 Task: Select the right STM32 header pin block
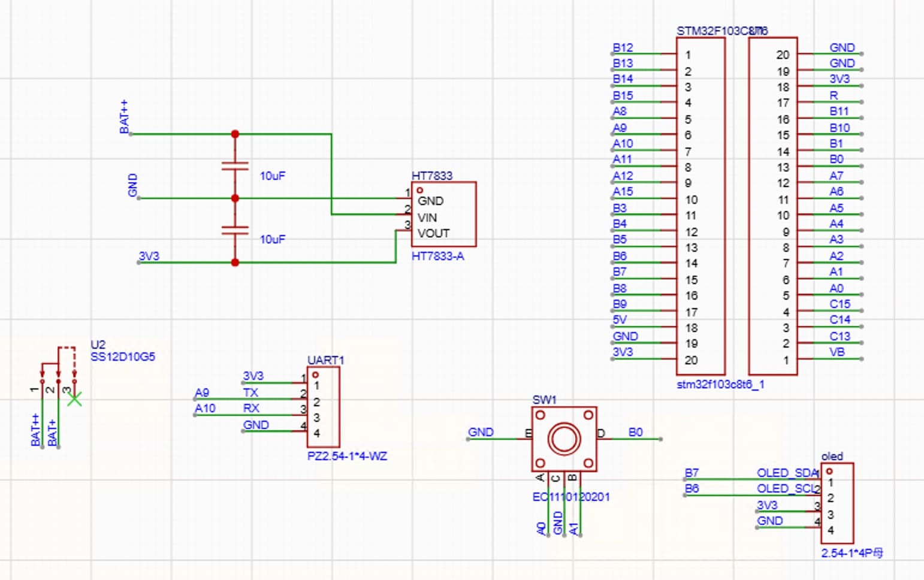[773, 206]
